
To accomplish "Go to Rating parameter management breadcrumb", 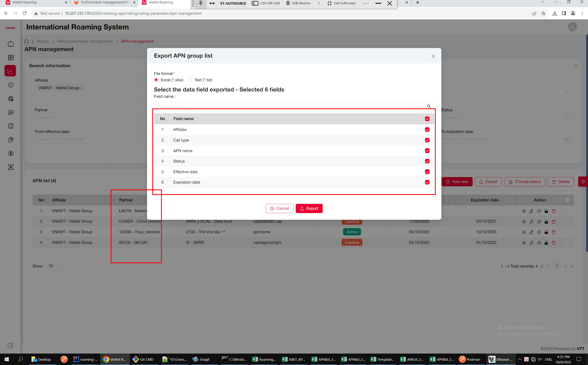I will click(x=85, y=41).
